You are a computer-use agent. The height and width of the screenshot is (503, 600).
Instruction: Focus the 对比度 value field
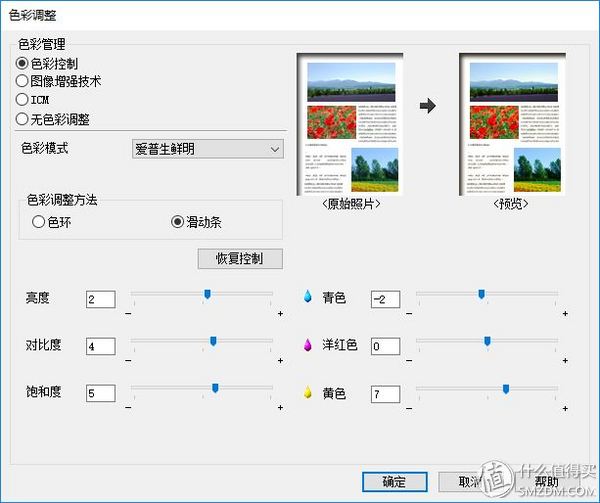pyautogui.click(x=101, y=346)
